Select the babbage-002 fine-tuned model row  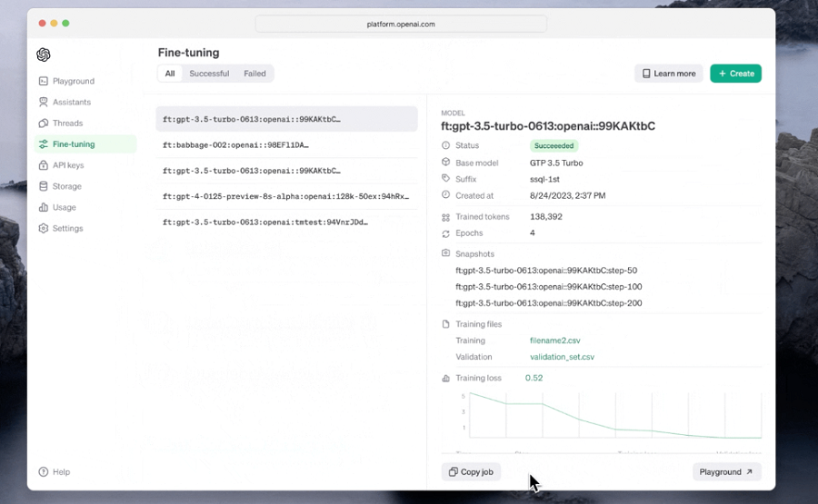[286, 145]
